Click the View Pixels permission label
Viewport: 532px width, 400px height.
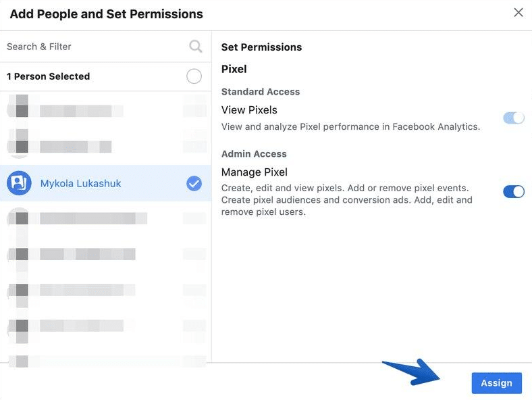(x=249, y=110)
